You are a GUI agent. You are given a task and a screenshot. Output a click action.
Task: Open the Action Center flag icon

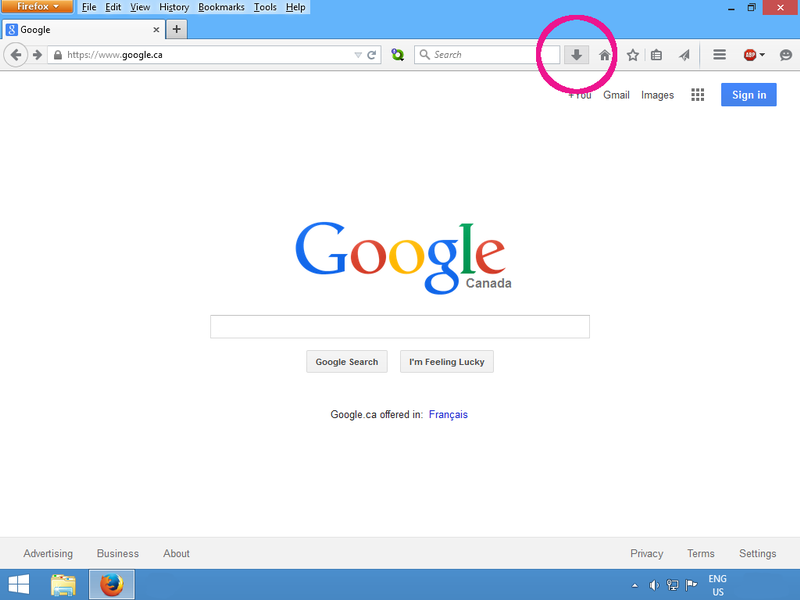tap(691, 585)
